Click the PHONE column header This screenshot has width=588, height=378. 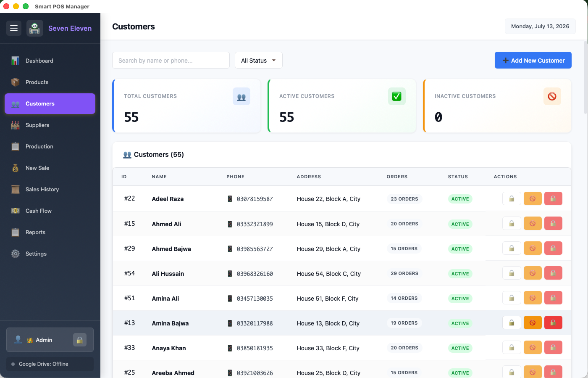point(235,177)
